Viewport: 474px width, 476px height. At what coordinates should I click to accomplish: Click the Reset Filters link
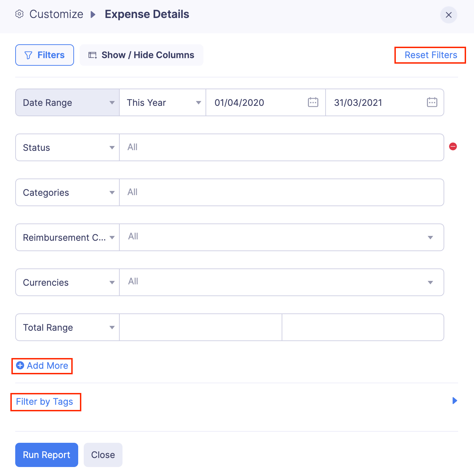click(x=430, y=55)
